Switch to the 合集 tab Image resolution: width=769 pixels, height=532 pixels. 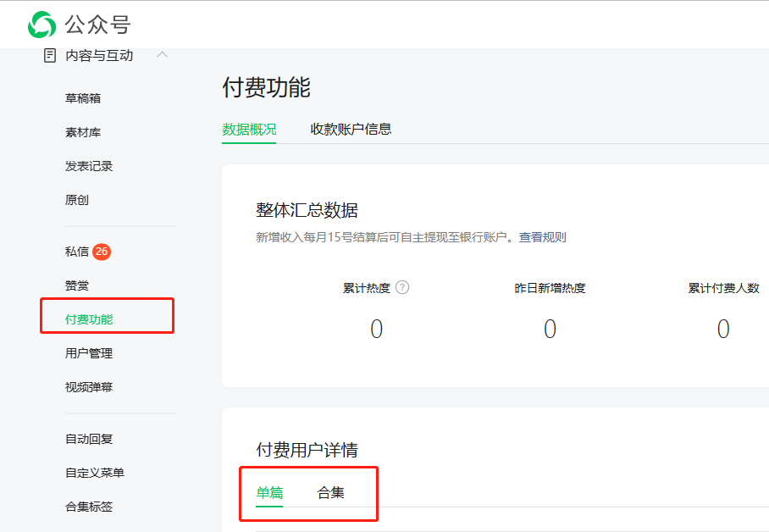point(330,491)
